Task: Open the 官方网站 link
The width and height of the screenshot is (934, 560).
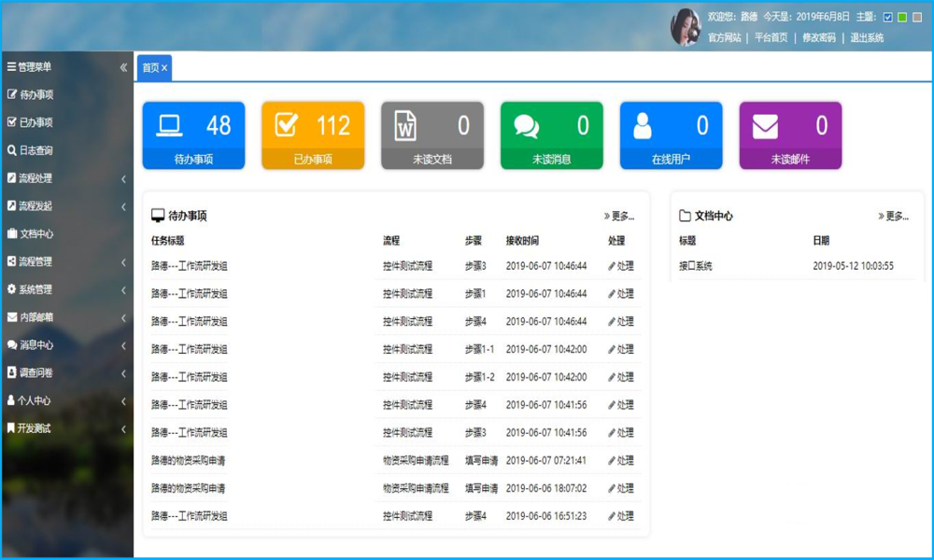Action: pos(725,37)
